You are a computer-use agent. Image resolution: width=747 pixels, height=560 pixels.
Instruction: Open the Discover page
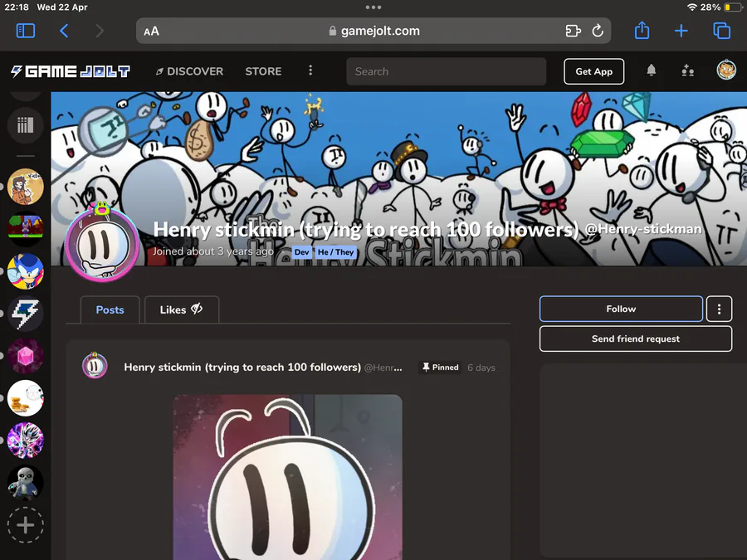point(189,71)
